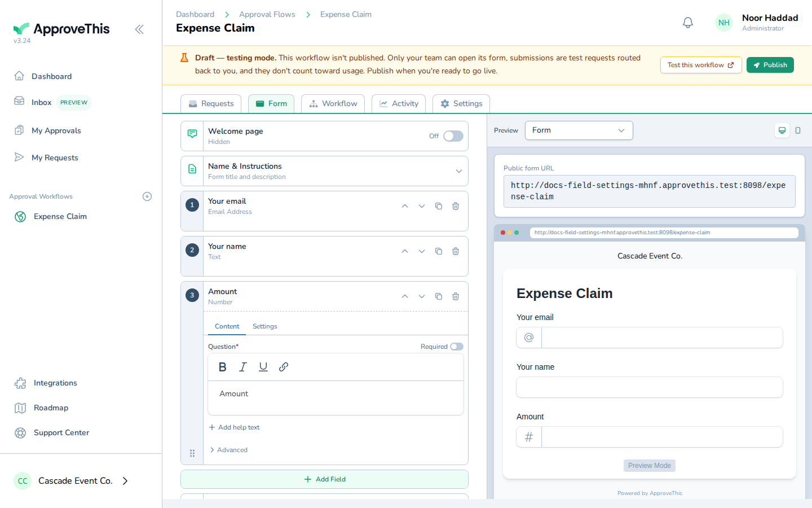Switch preview to mobile view icon

pyautogui.click(x=798, y=130)
